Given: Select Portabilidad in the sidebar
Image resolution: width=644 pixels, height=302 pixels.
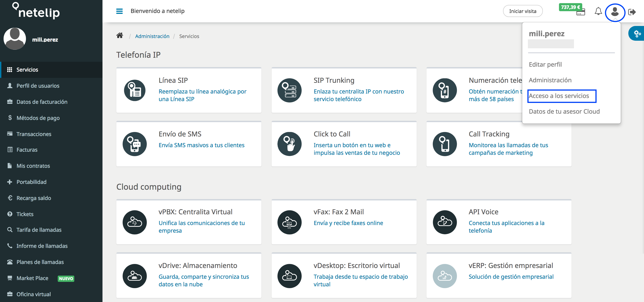Looking at the screenshot, I should (51, 182).
